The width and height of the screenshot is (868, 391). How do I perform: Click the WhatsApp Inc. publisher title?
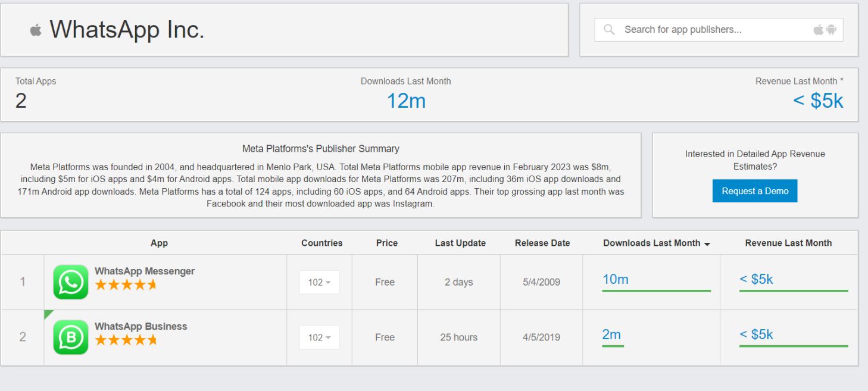click(127, 29)
